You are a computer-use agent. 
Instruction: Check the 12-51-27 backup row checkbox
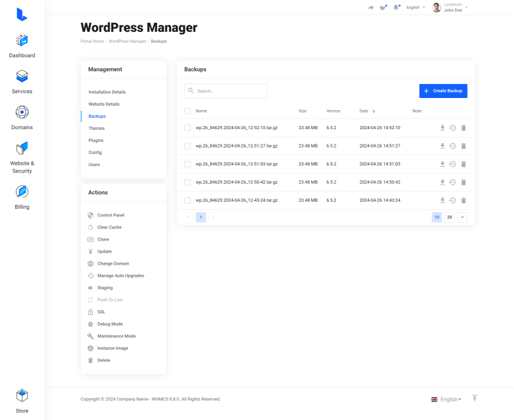coord(188,146)
